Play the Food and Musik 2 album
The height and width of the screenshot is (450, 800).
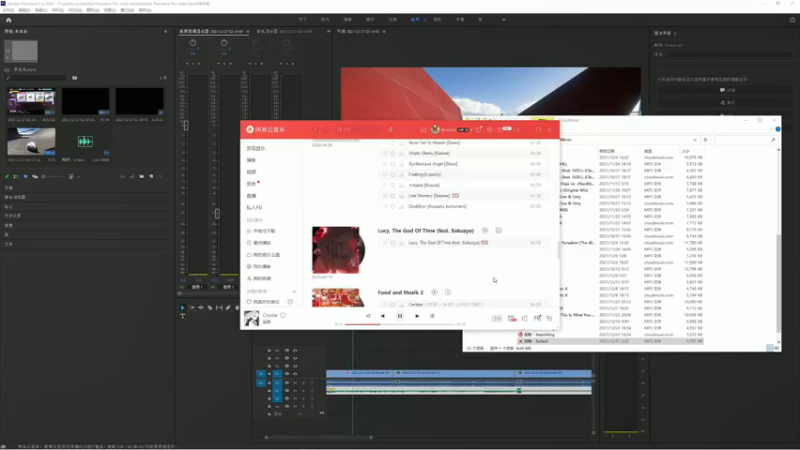click(x=434, y=292)
